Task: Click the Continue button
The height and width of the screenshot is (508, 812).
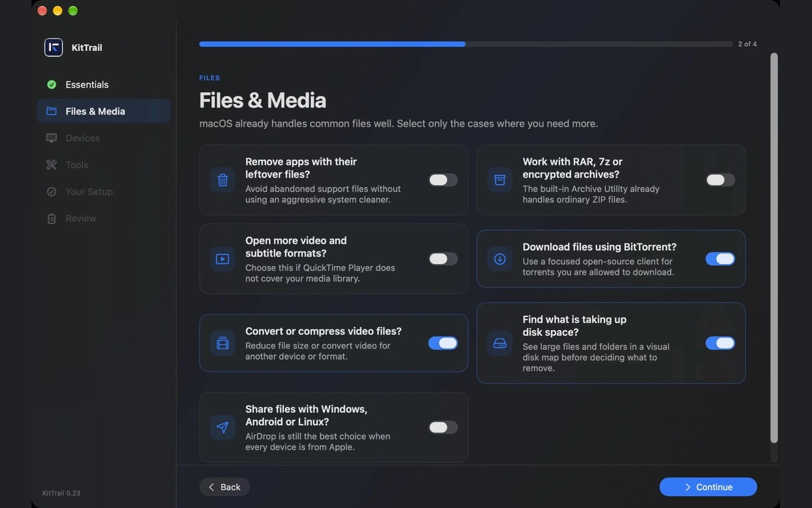Action: [x=708, y=487]
